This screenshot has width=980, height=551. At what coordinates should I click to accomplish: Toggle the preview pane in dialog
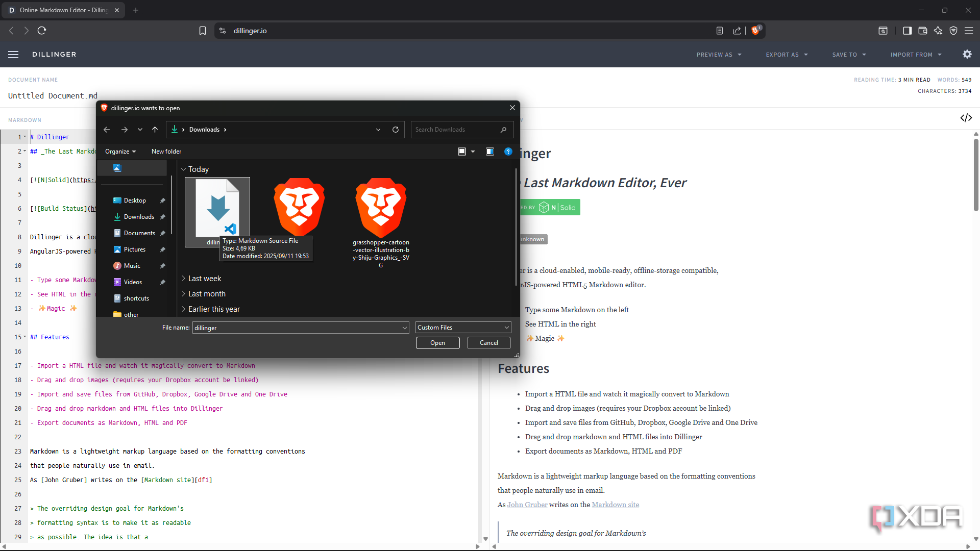(x=490, y=152)
